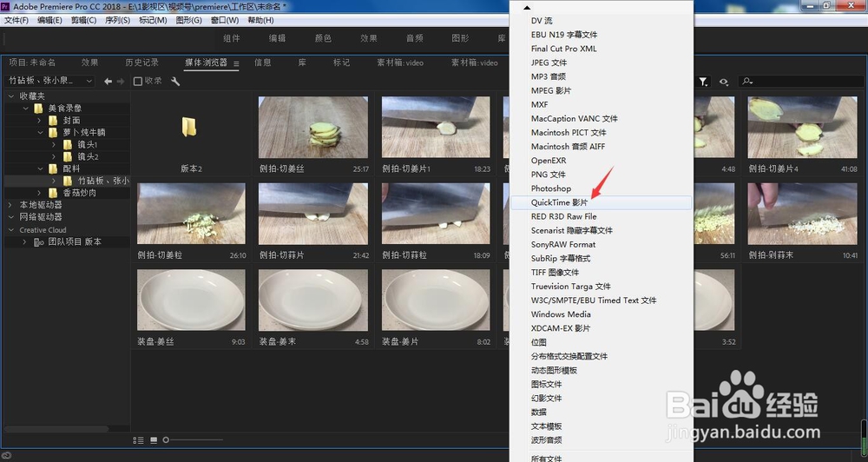
Task: Open the 竹砧板、张小泉 recent directories dropdown
Action: click(49, 81)
